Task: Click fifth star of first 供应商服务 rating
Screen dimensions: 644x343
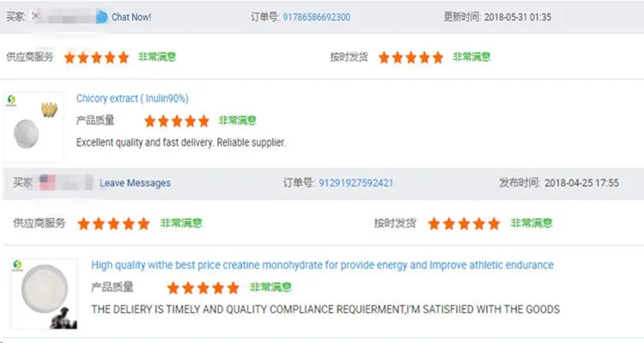Action: tap(123, 57)
